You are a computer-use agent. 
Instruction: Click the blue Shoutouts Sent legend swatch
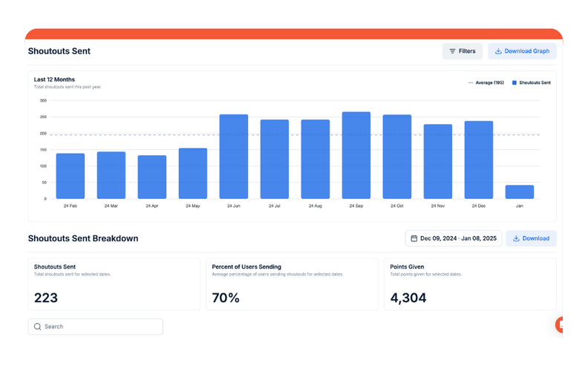tap(514, 83)
